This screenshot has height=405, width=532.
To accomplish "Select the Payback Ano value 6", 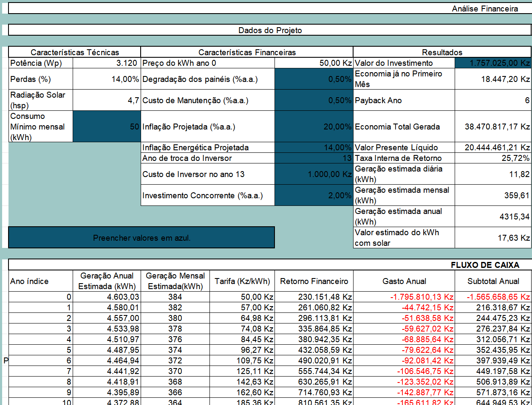I will (x=493, y=100).
